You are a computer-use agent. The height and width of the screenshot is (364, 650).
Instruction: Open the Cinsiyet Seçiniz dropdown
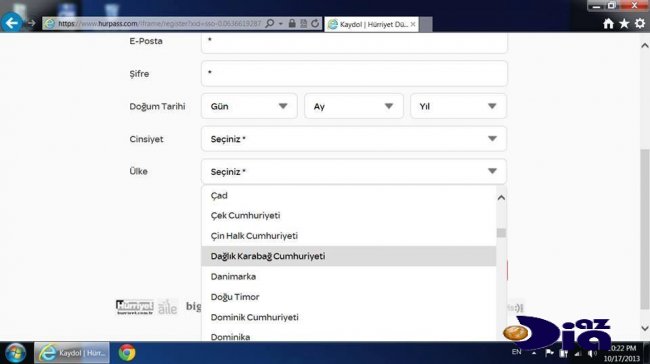pos(354,139)
